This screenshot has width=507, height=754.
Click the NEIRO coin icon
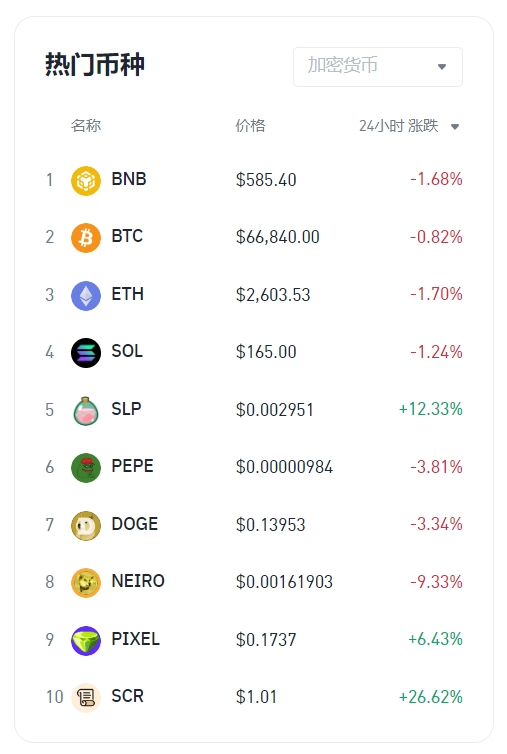pos(86,582)
